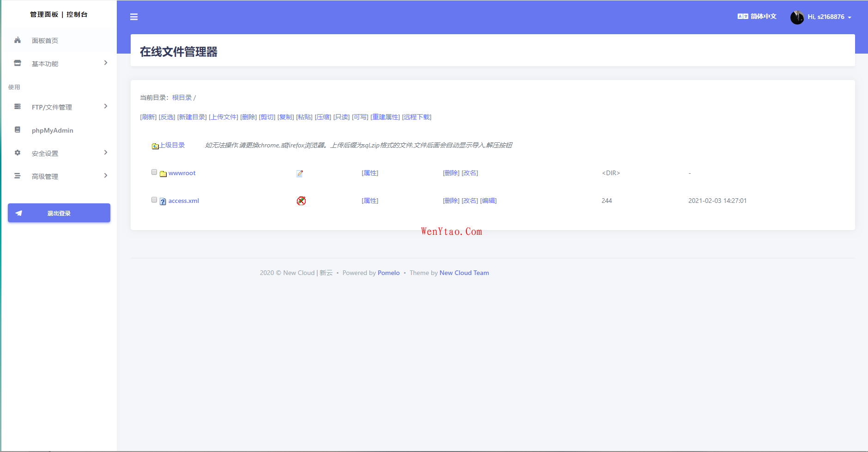Click the access.xml file icon
This screenshot has height=452, width=868.
(163, 202)
